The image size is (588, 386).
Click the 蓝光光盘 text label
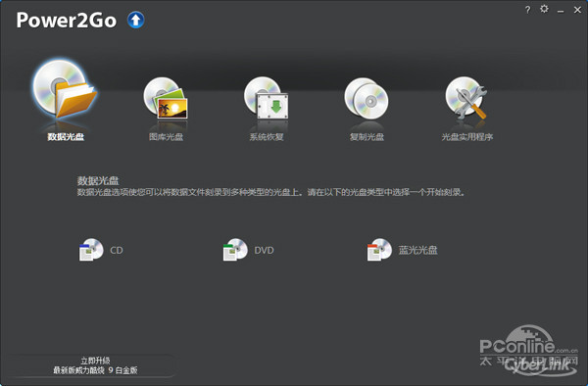[417, 250]
